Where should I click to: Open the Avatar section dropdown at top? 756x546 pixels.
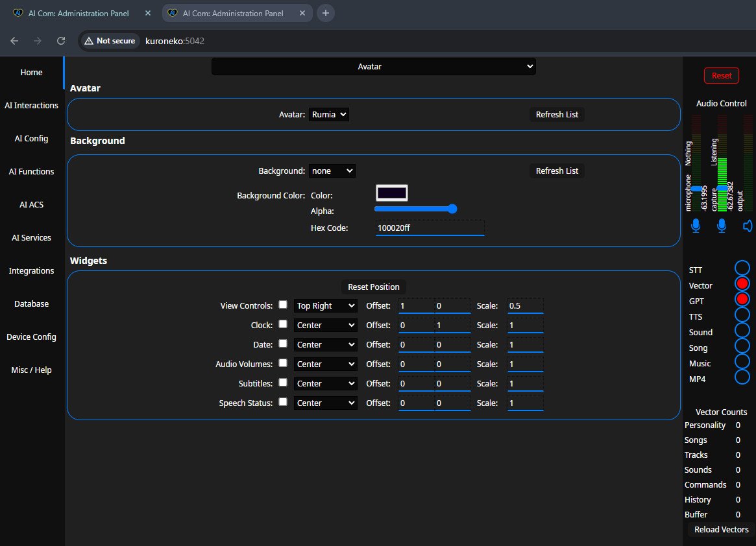[374, 67]
